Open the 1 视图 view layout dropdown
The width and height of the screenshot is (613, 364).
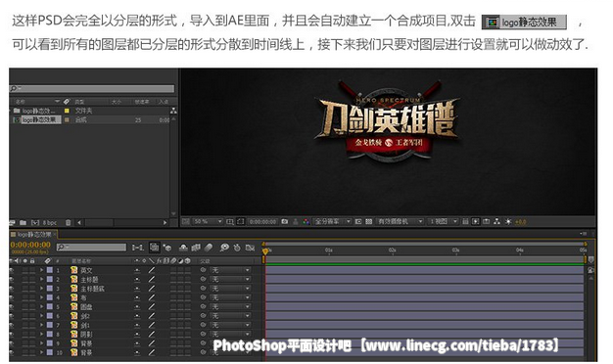point(443,221)
